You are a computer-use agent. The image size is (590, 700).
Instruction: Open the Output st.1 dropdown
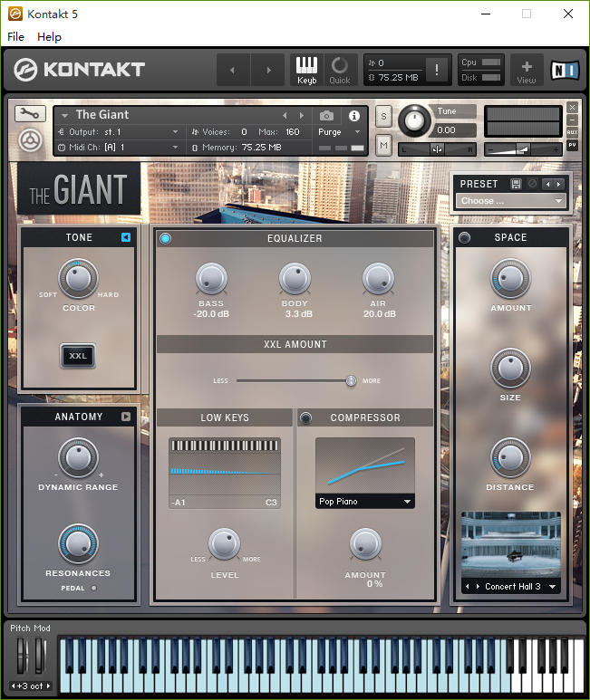pos(119,131)
